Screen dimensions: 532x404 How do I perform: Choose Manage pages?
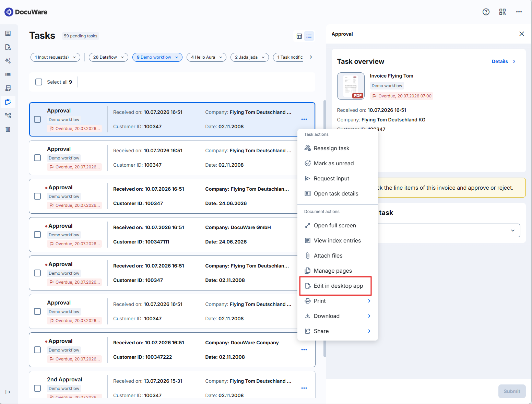pos(338,271)
